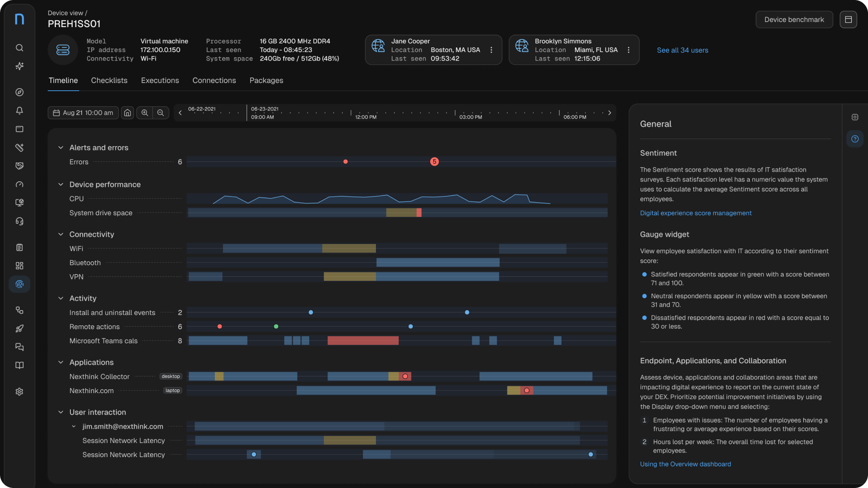Collapse the Alerts and errors section

[61, 147]
